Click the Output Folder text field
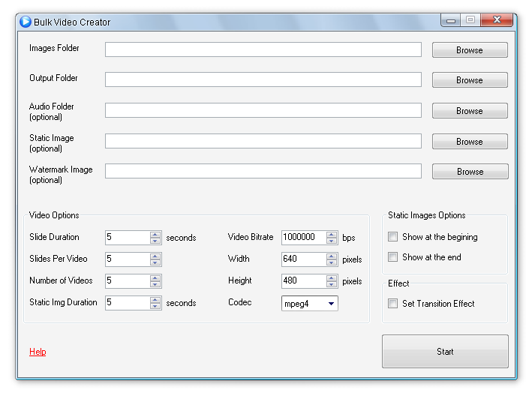Screen dimensions: 532x393 point(263,79)
